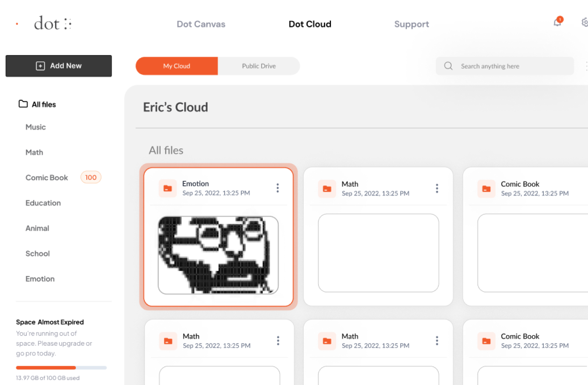Click the Eric's Cloud heading
The width and height of the screenshot is (588, 385).
175,107
